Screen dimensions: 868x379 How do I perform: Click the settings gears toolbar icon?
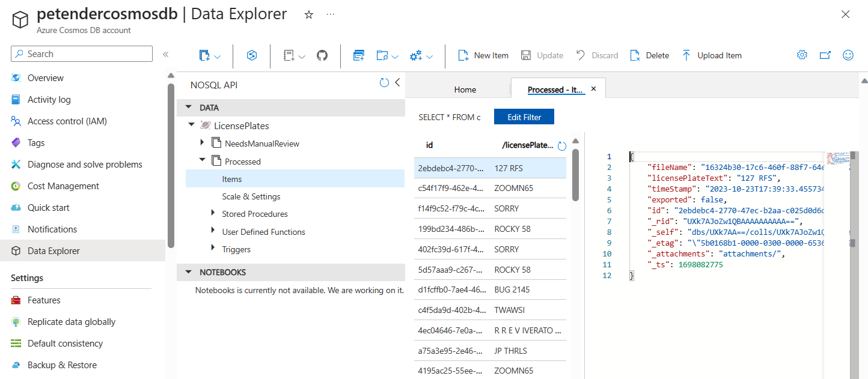(416, 55)
